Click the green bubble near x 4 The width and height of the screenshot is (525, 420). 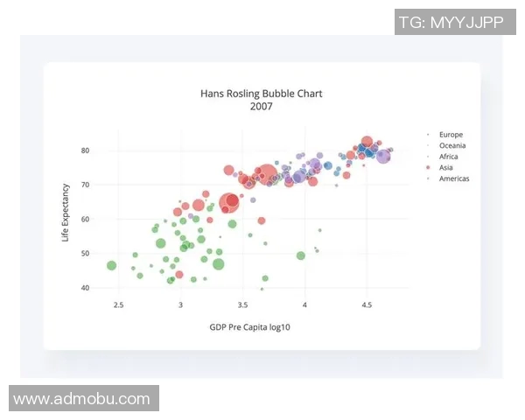[301, 255]
